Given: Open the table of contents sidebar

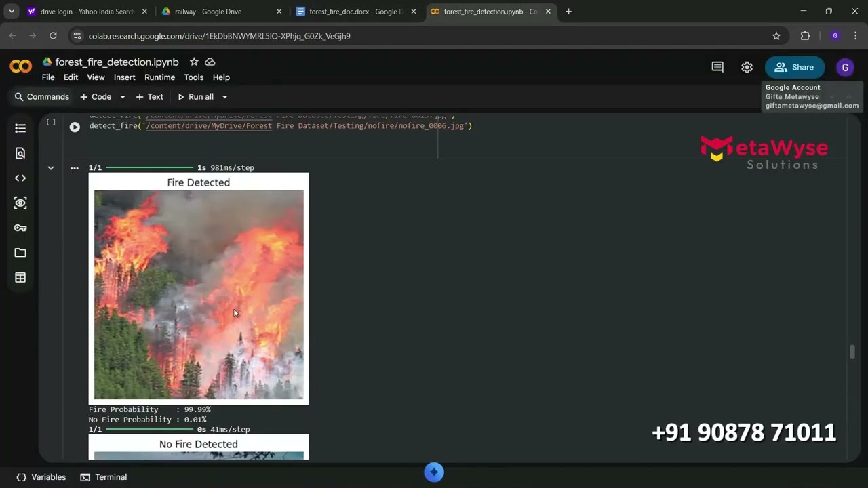Looking at the screenshot, I should pos(20,128).
